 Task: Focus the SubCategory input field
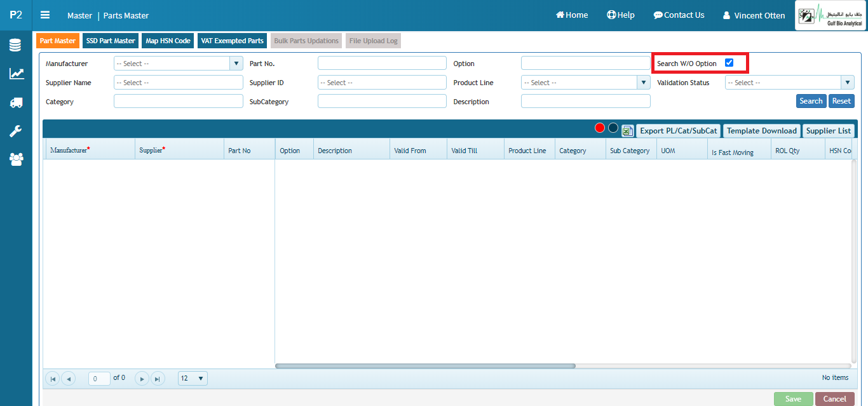[x=382, y=101]
